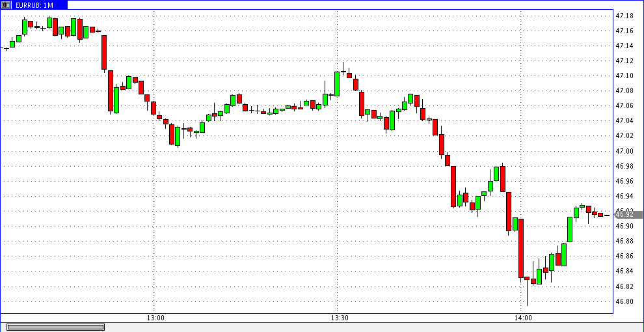Click the horizontal scrollbar thumb below the chart

coord(55,327)
